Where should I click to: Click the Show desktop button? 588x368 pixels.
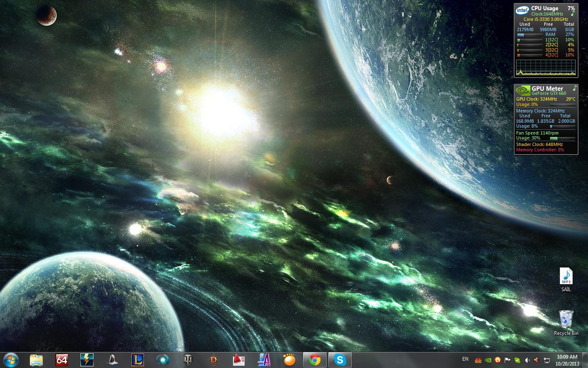[585, 360]
